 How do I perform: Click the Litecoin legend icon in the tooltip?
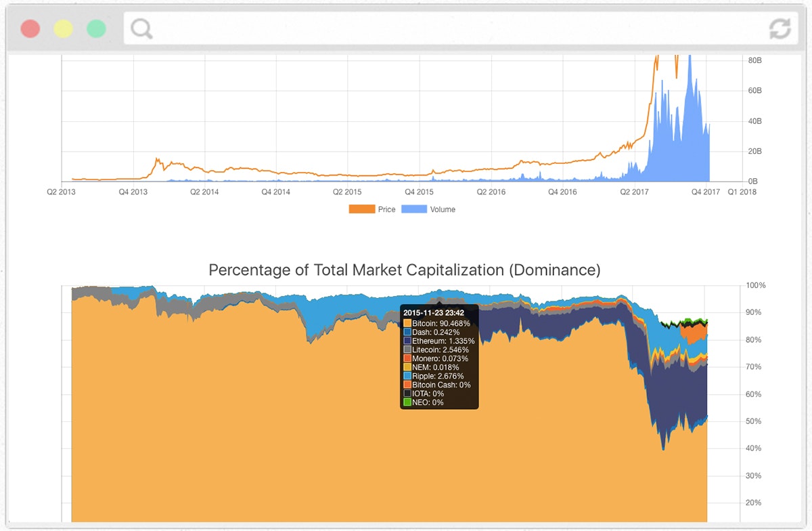point(407,349)
